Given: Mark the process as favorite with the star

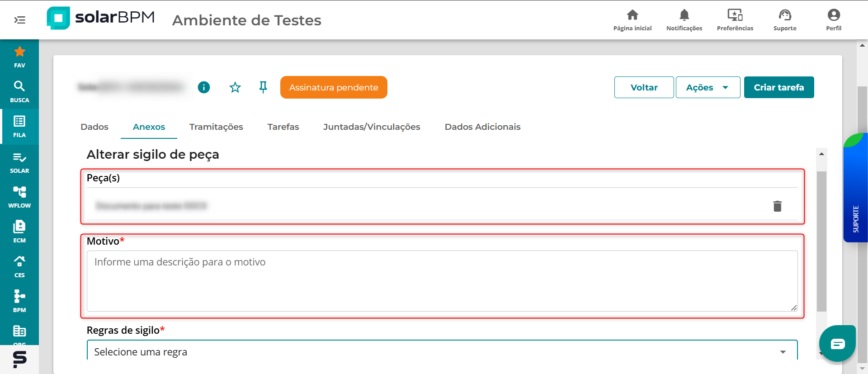Looking at the screenshot, I should [x=235, y=87].
